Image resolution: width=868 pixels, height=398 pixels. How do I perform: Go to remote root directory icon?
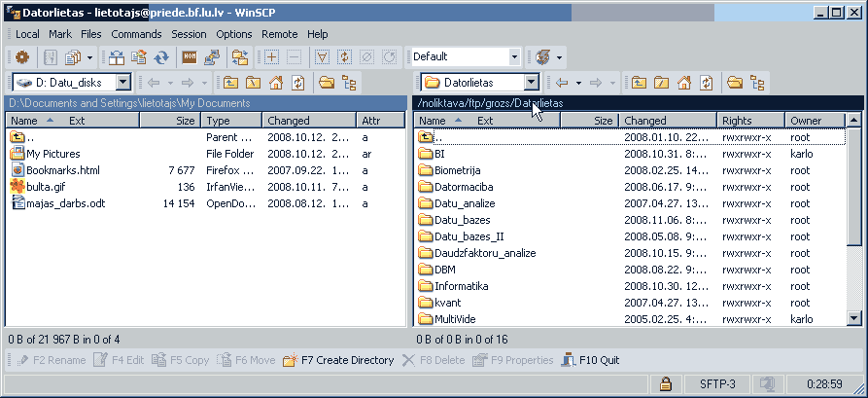pyautogui.click(x=662, y=83)
